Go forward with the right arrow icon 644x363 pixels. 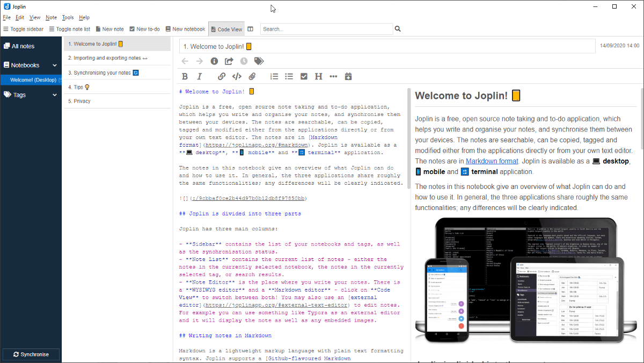pyautogui.click(x=200, y=61)
